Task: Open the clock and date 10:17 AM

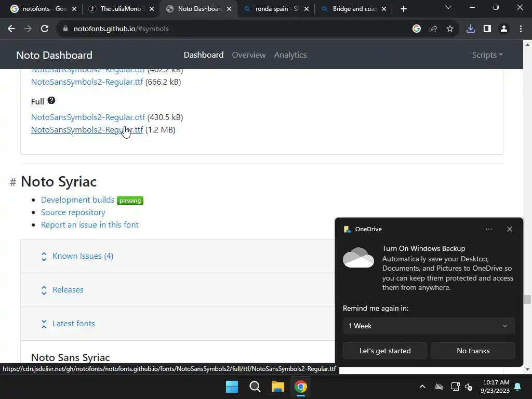Action: 495,387
